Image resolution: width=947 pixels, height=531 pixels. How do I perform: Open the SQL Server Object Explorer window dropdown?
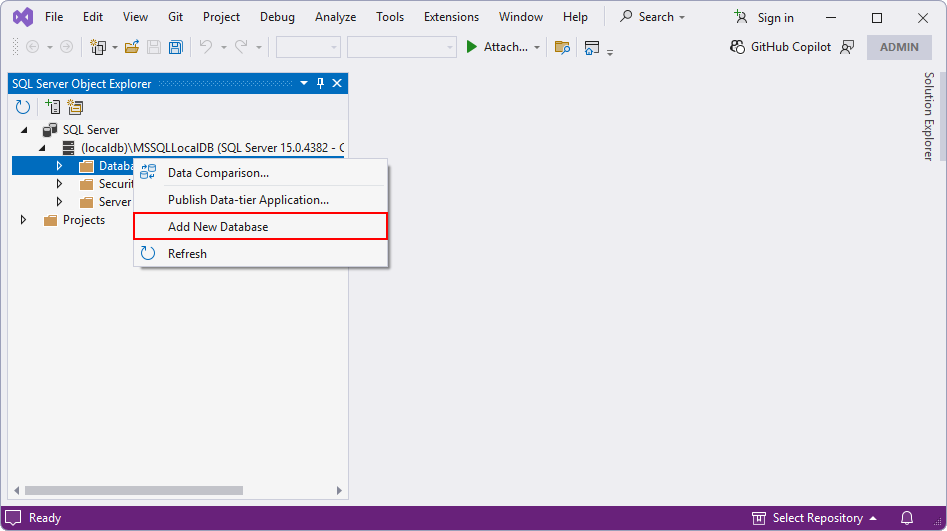click(304, 83)
